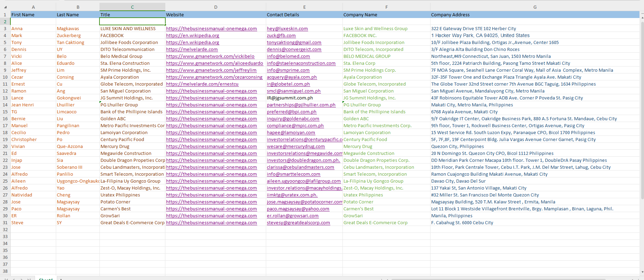Select row 32 header number

[5, 229]
